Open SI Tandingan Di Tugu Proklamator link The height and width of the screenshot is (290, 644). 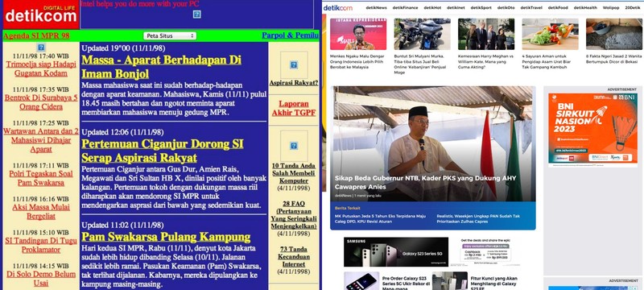41,245
